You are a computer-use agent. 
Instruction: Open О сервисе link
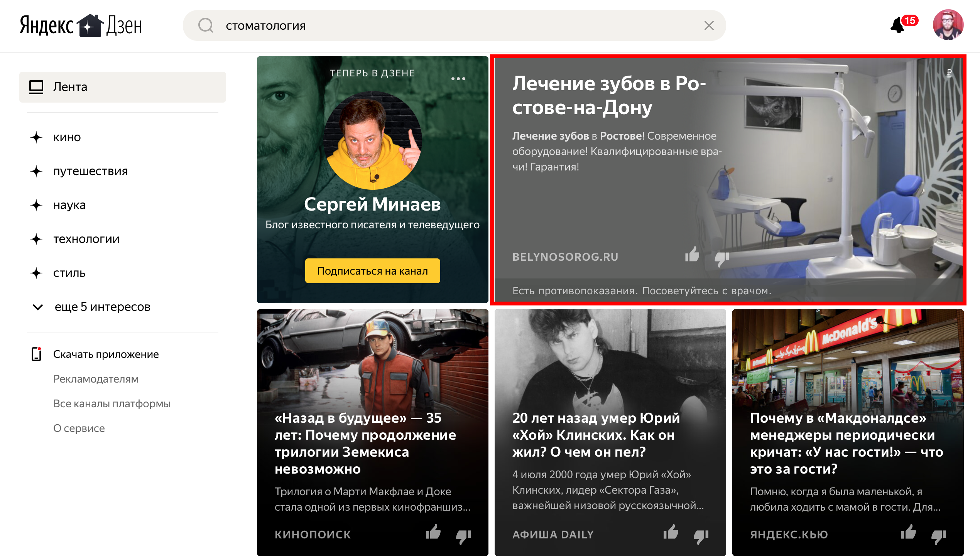(79, 428)
